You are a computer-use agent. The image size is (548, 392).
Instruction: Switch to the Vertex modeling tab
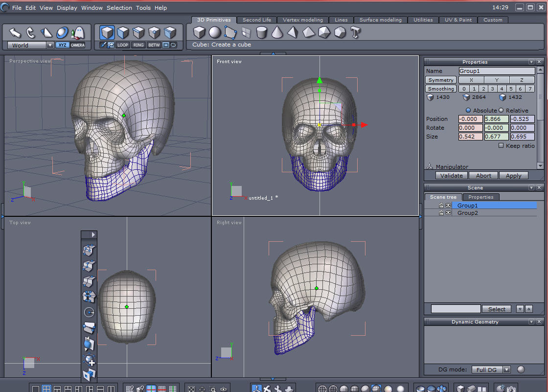pyautogui.click(x=303, y=20)
